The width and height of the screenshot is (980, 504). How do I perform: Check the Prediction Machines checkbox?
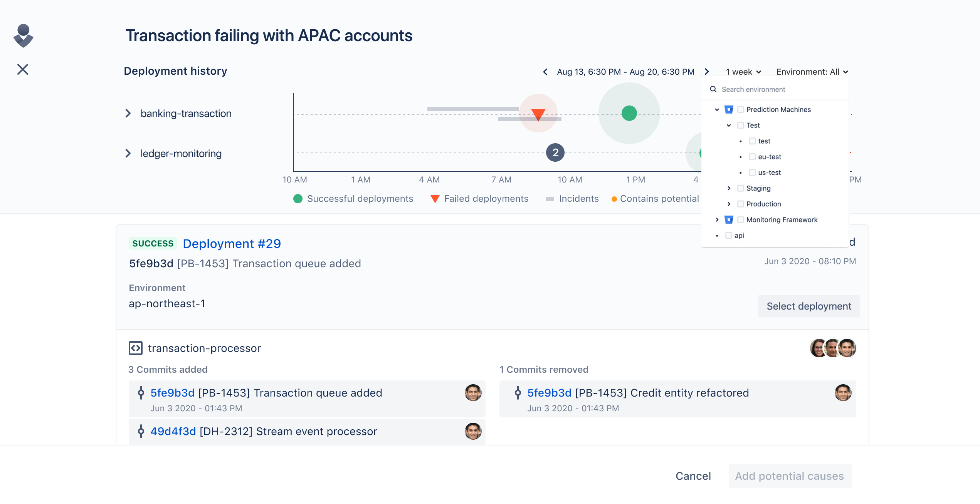coord(740,110)
